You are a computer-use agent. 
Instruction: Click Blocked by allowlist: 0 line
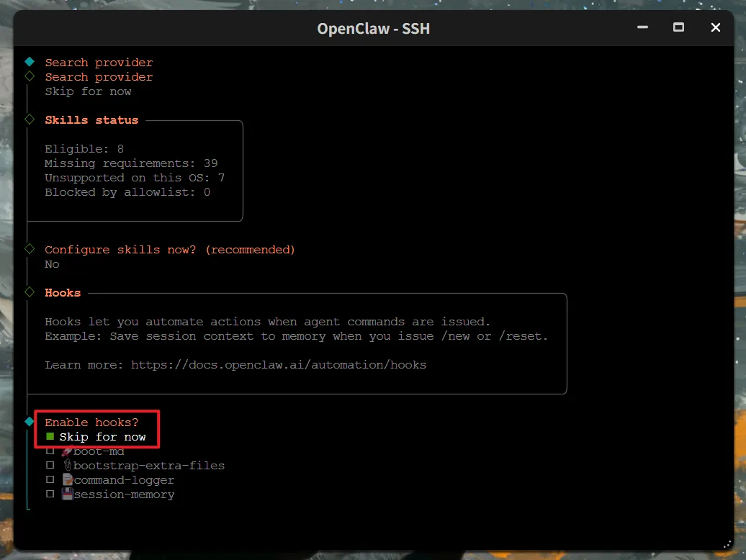click(127, 192)
